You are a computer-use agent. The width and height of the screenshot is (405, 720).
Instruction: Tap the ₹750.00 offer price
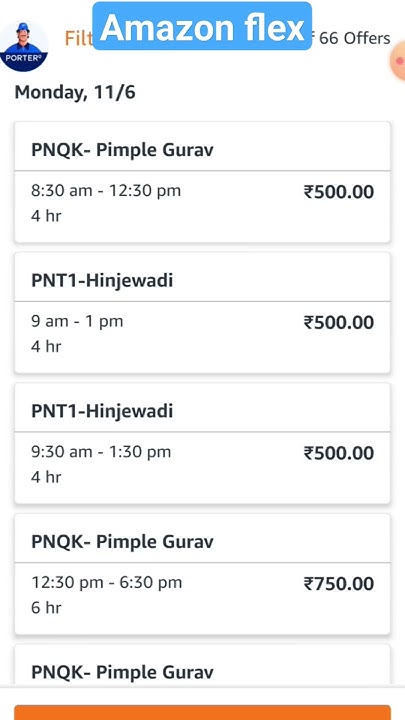(339, 584)
